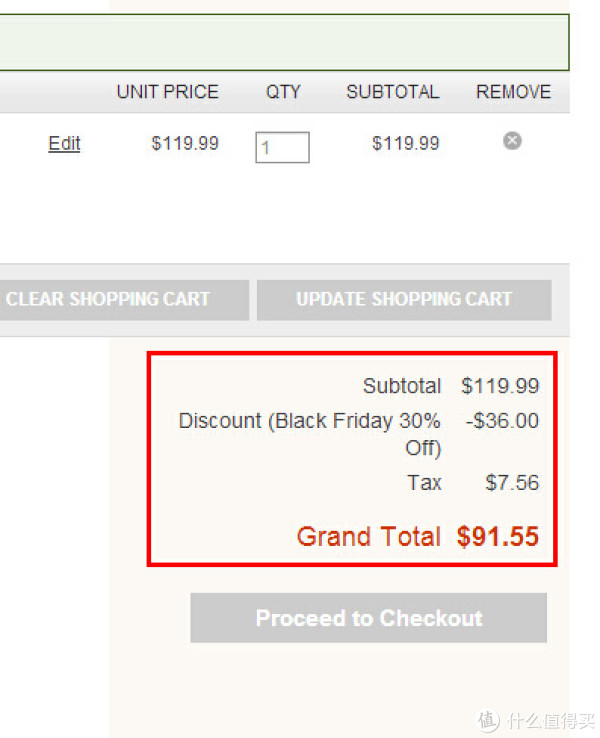
Task: Select the UNIT PRICE column header
Action: tap(168, 92)
